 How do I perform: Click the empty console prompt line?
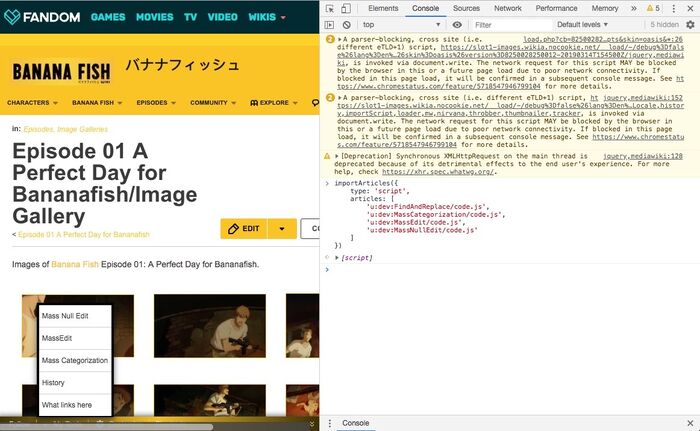point(509,269)
